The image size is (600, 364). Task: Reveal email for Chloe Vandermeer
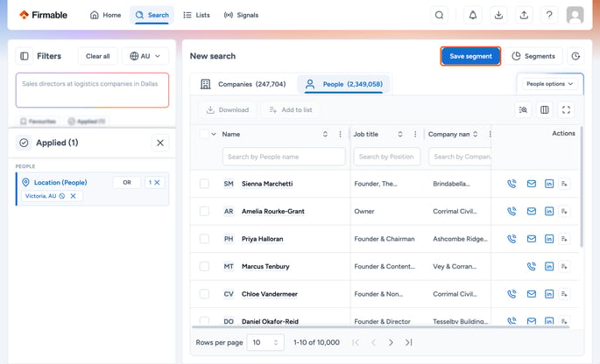pos(532,294)
